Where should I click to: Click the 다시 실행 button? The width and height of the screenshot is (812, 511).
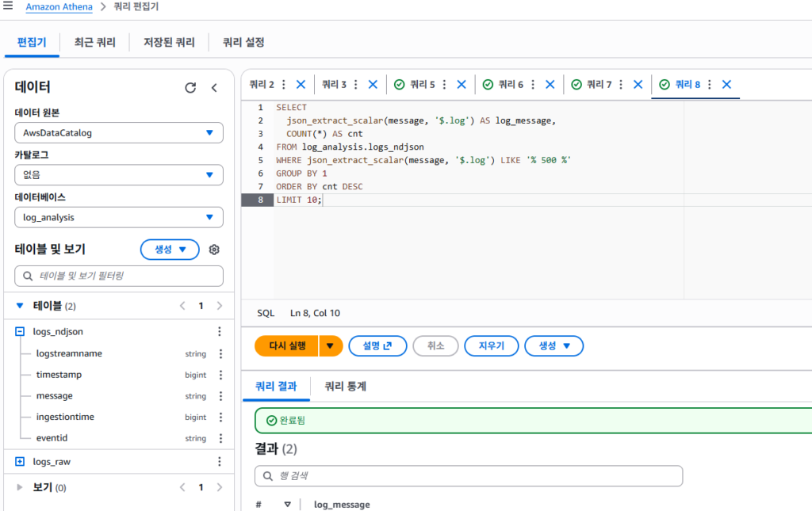click(287, 346)
